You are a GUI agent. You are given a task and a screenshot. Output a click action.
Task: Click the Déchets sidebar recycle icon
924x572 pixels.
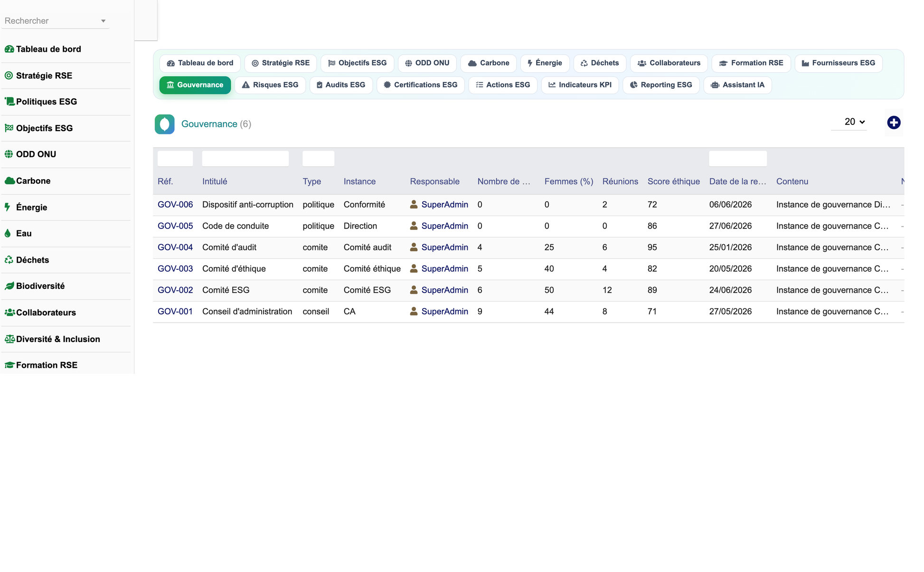click(9, 260)
